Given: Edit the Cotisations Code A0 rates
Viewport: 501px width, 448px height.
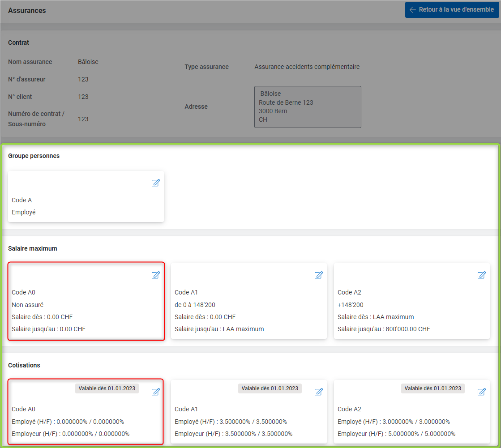Looking at the screenshot, I should pyautogui.click(x=155, y=392).
